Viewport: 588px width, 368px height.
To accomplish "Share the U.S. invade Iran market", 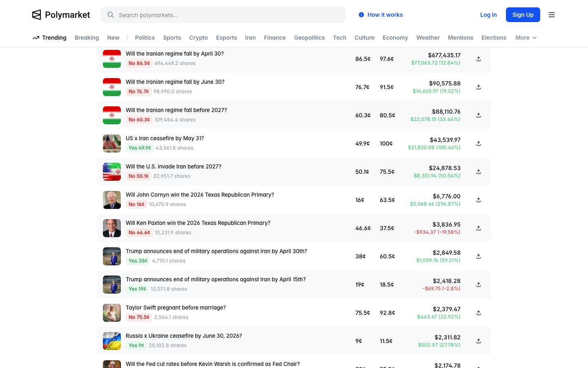I will (478, 172).
